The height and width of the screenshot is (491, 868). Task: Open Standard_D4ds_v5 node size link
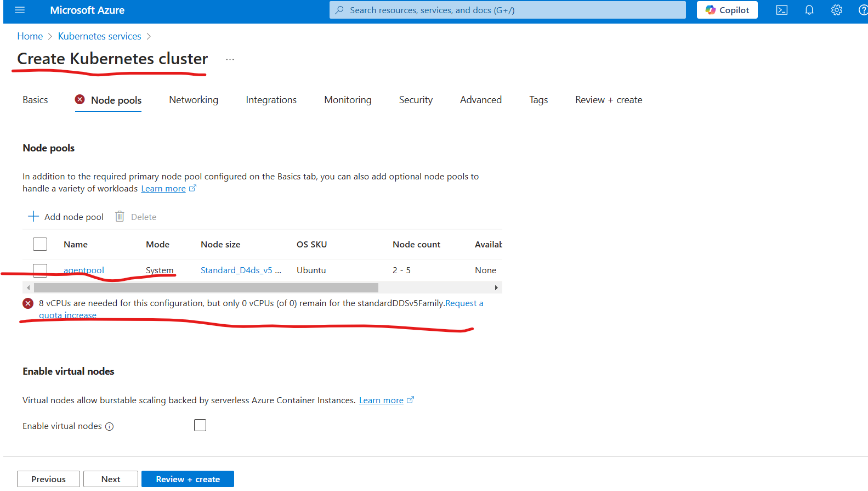click(x=241, y=270)
